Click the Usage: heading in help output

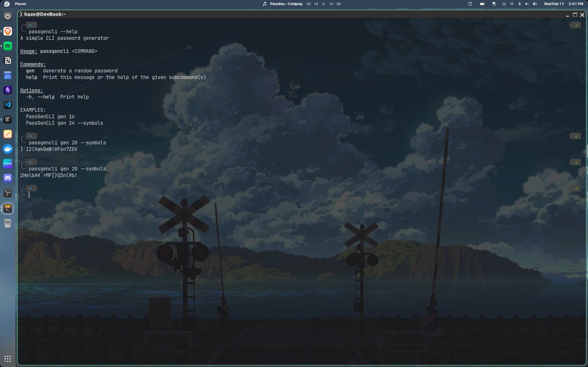[x=29, y=51]
